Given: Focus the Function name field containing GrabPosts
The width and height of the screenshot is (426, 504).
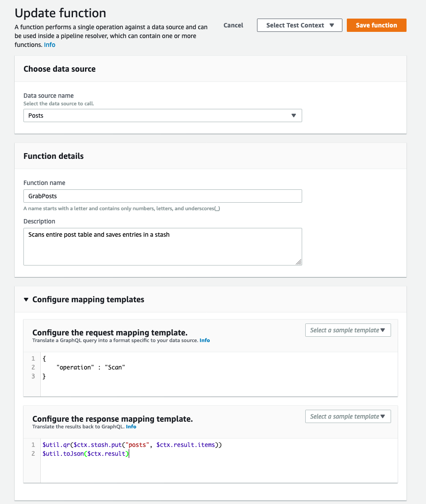Looking at the screenshot, I should (162, 196).
